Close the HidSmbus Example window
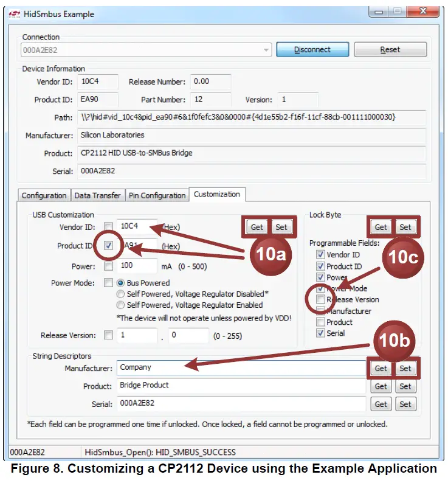The image size is (448, 483). click(423, 12)
